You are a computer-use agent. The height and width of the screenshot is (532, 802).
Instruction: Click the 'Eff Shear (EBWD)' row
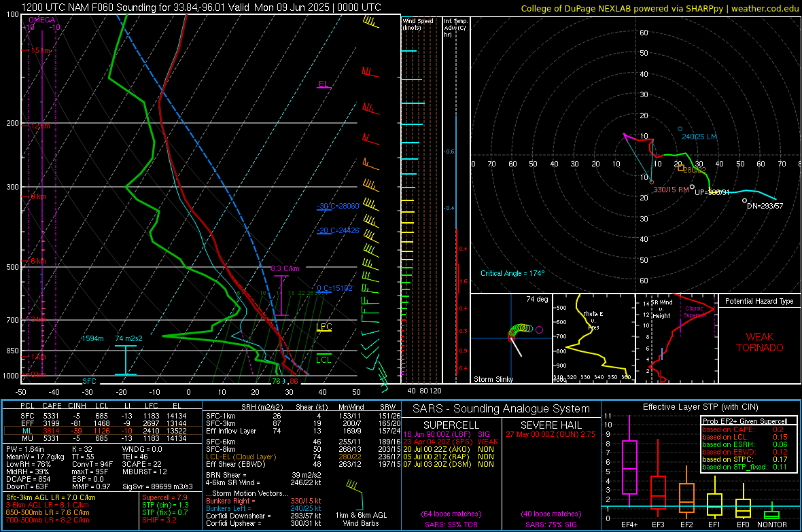tap(303, 464)
